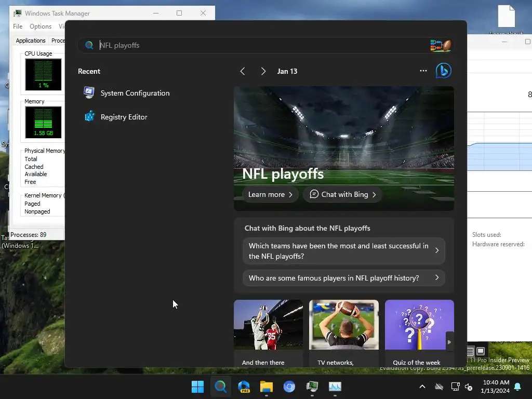Open 'And then there' news card
The image size is (532, 399).
tap(268, 333)
